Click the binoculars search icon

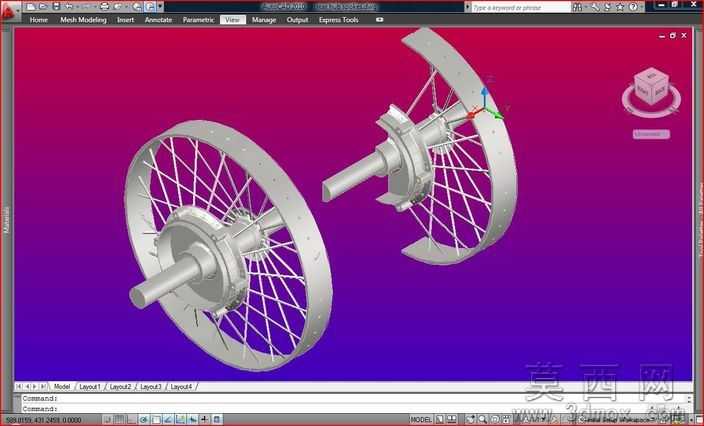(577, 7)
